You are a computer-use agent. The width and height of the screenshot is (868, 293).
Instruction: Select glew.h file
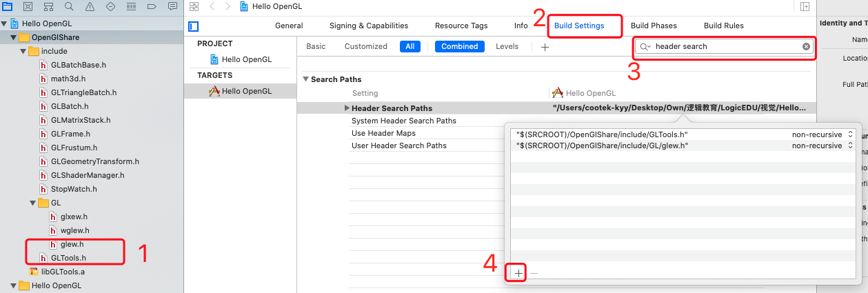(66, 244)
